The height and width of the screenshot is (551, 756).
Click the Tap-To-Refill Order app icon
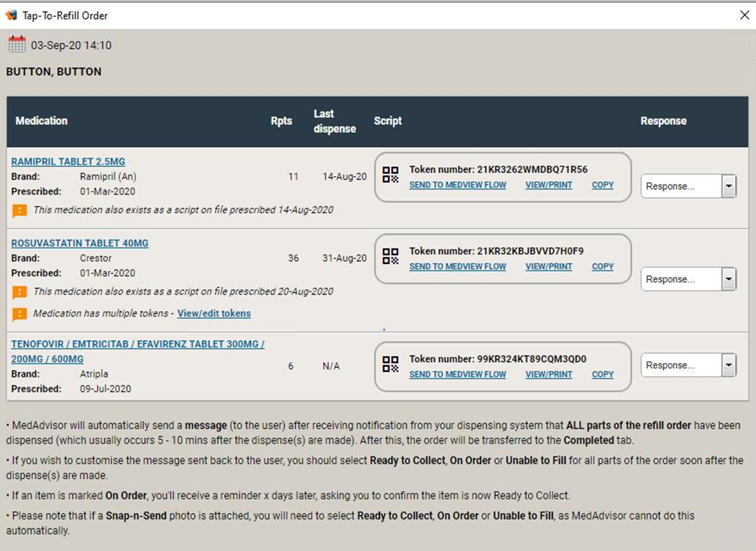pos(11,15)
